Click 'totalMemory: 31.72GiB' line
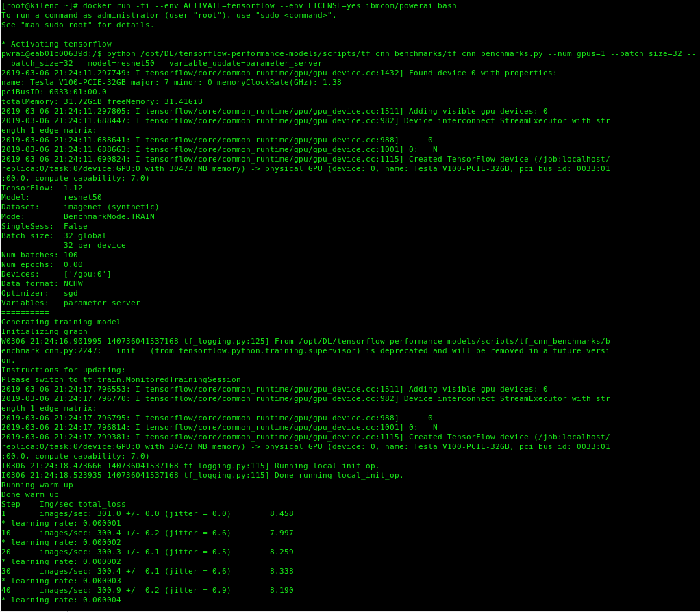This screenshot has width=700, height=612. pyautogui.click(x=102, y=102)
